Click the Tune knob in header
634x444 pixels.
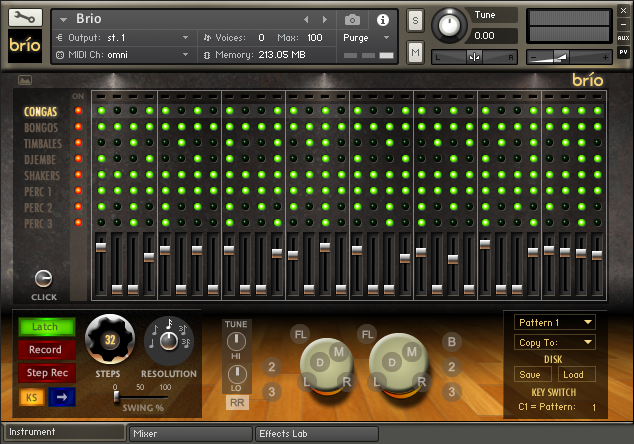coord(449,25)
